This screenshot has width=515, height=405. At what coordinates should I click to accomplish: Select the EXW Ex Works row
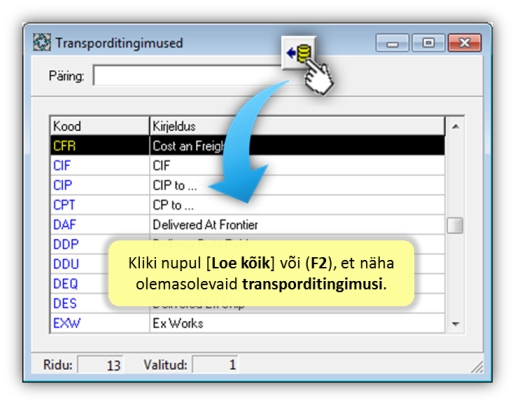247,323
